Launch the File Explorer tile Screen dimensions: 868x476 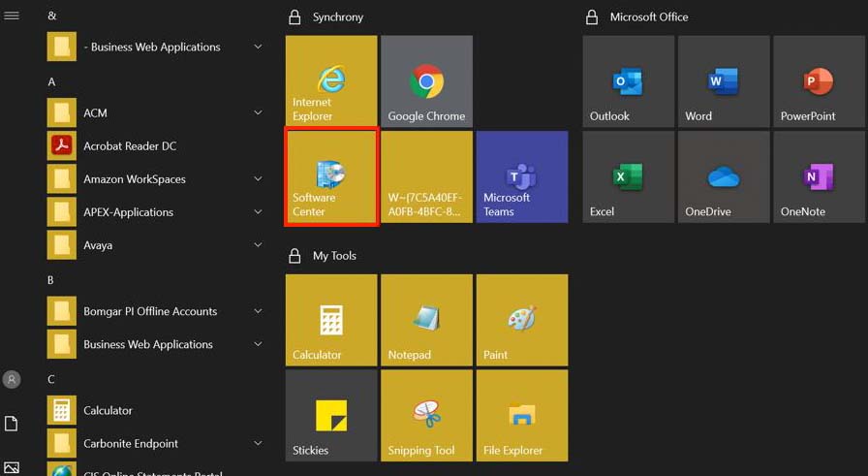coord(522,415)
